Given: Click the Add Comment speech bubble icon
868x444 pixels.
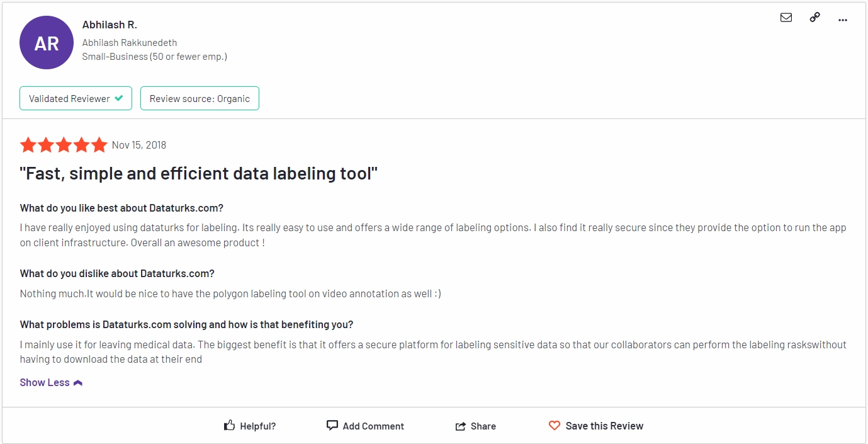Looking at the screenshot, I should click(332, 426).
